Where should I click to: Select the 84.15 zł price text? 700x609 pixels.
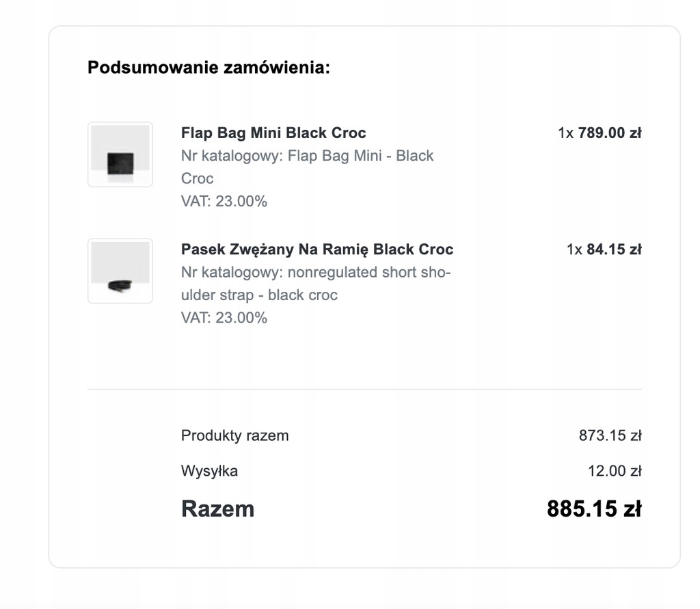(x=614, y=249)
